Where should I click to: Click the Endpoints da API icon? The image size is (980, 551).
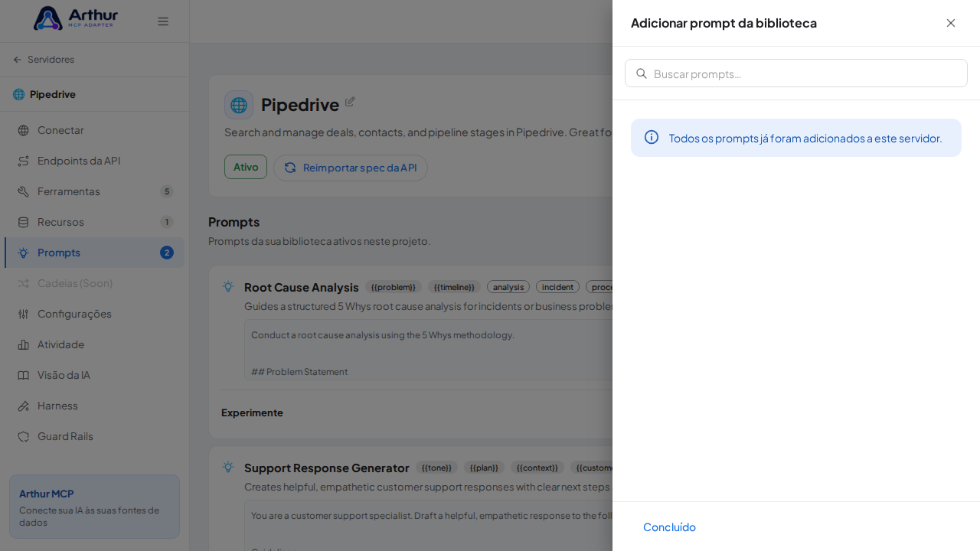[x=24, y=161]
